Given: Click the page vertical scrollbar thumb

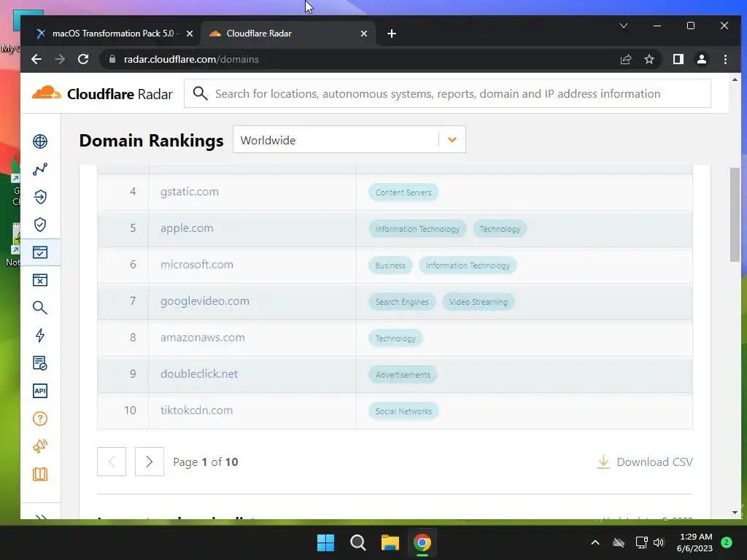Looking at the screenshot, I should pyautogui.click(x=735, y=214).
